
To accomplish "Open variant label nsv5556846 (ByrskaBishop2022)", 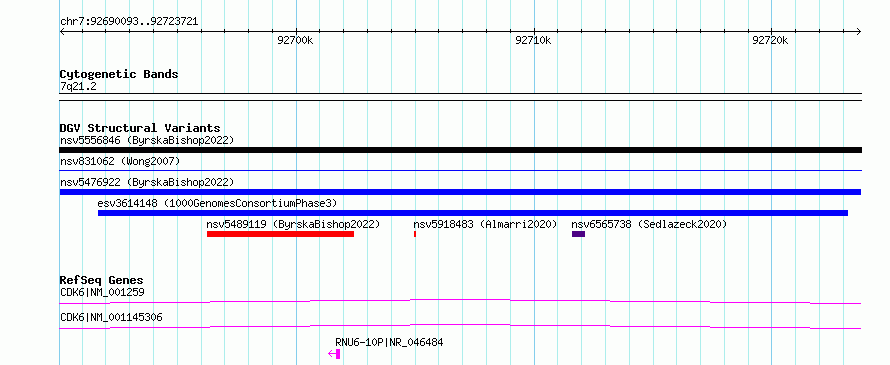I will click(147, 140).
